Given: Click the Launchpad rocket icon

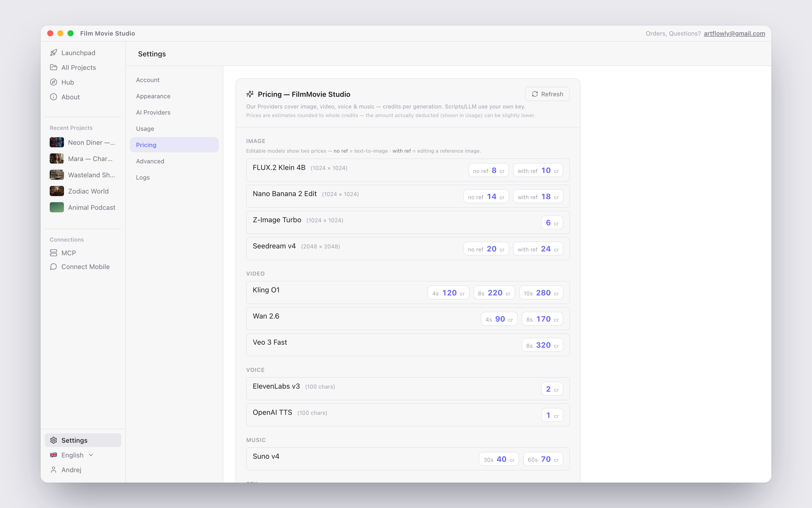Looking at the screenshot, I should tap(53, 53).
